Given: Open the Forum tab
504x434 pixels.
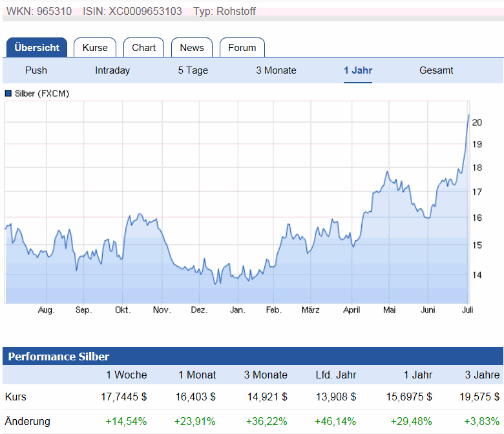Looking at the screenshot, I should point(242,48).
